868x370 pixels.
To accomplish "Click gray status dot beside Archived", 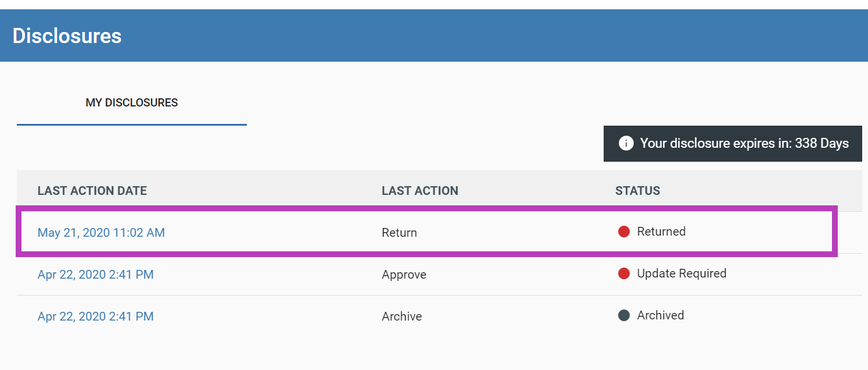I will click(x=624, y=316).
